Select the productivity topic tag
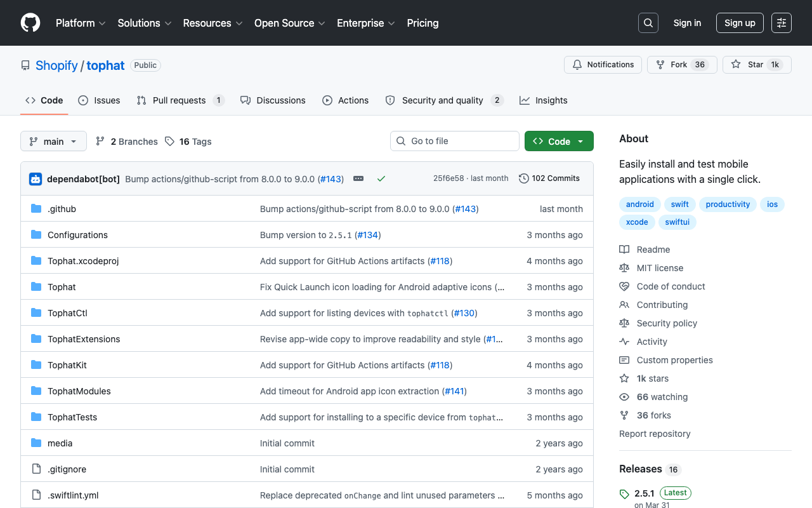 728,204
